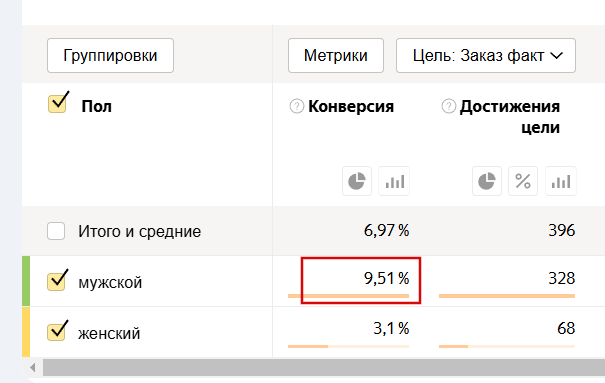Click help icon next to Достижения цели

[448, 106]
